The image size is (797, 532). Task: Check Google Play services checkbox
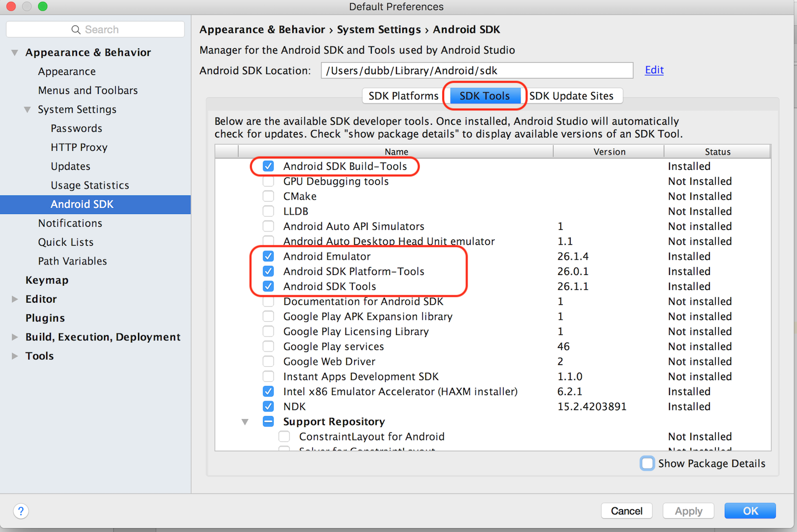click(268, 346)
